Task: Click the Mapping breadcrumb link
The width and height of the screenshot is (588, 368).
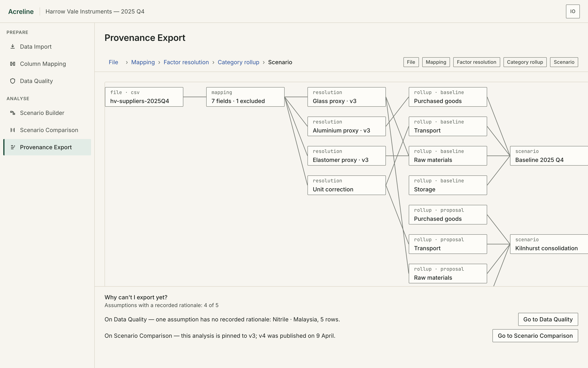Action: (x=143, y=62)
